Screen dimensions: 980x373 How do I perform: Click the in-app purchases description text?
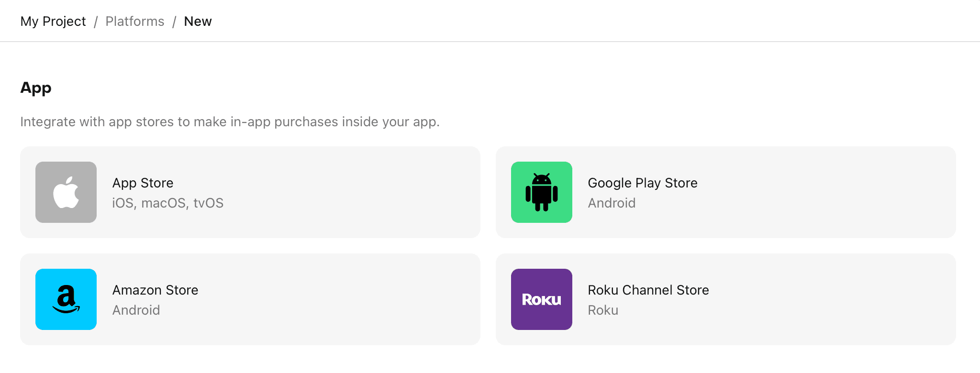pyautogui.click(x=230, y=122)
